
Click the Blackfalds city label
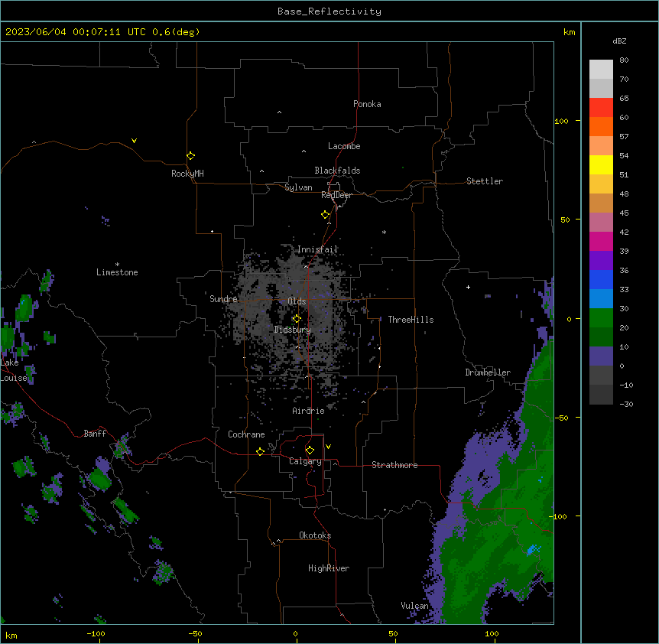pos(337,171)
